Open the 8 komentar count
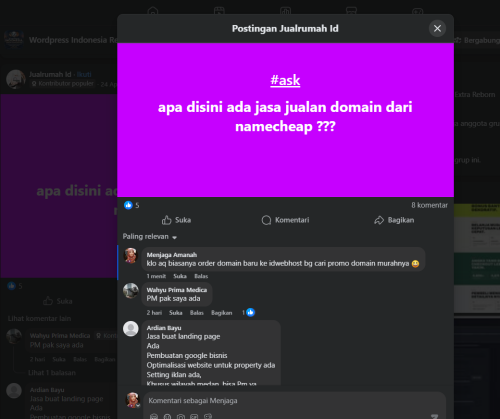500x419 pixels. pos(429,205)
